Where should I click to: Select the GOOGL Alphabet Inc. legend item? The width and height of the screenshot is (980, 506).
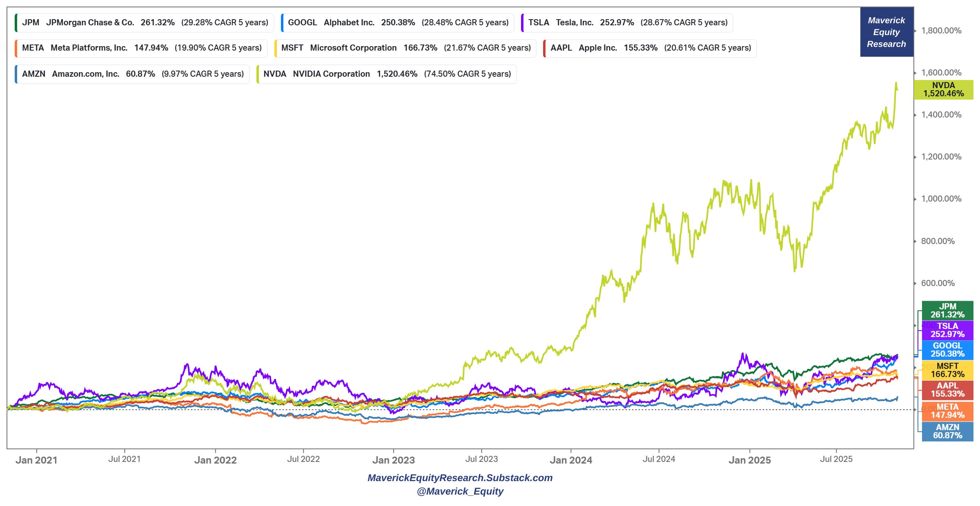[x=398, y=23]
